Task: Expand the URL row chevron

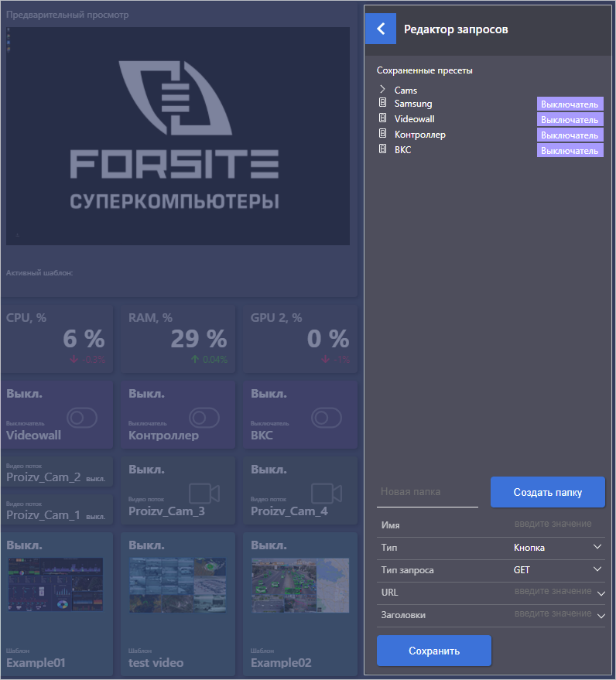Action: pyautogui.click(x=601, y=593)
